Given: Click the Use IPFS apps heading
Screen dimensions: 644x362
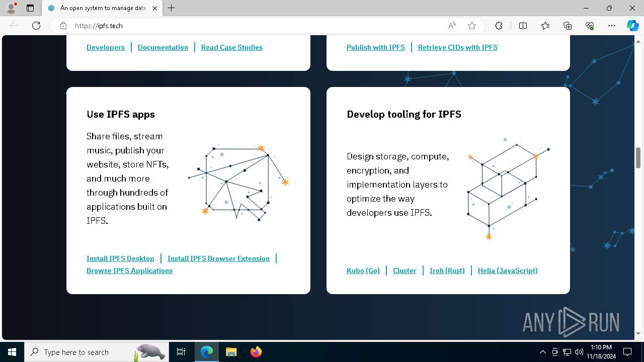Looking at the screenshot, I should click(x=121, y=114).
